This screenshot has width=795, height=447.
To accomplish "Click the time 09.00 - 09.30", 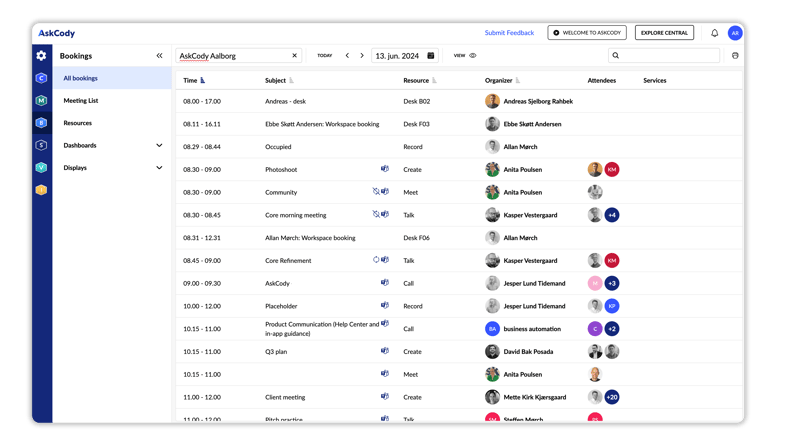I will [x=202, y=283].
